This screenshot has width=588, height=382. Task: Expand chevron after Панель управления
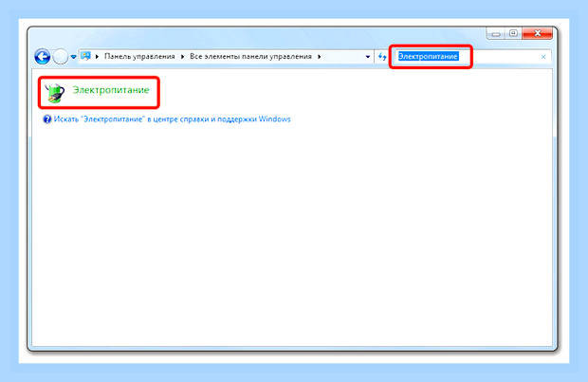click(183, 57)
